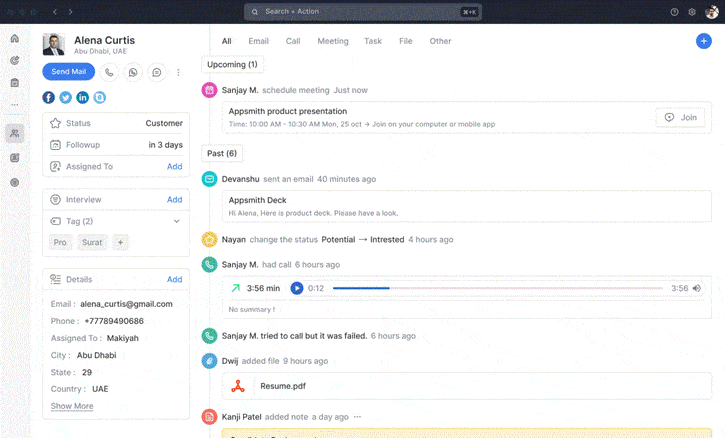Click the Skype icon under Send Mail
Image resolution: width=725 pixels, height=438 pixels.
pos(100,97)
